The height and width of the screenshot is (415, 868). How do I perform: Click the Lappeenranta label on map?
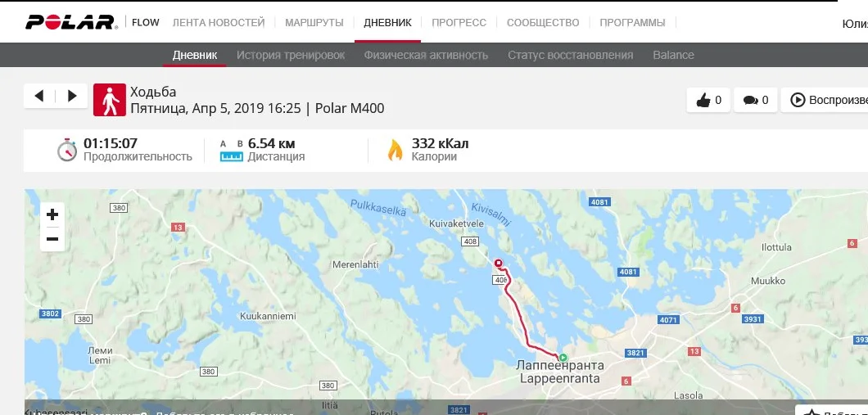[x=560, y=379]
